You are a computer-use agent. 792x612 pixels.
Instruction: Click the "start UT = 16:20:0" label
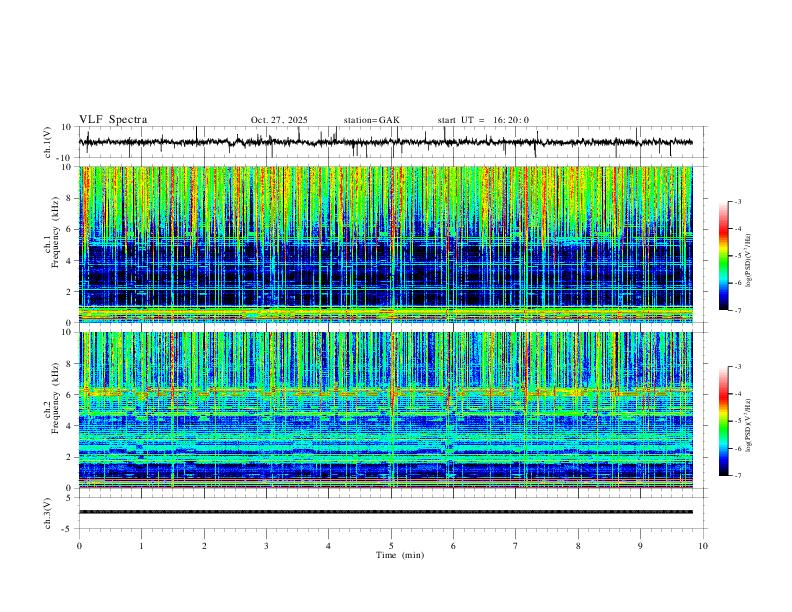click(x=483, y=120)
